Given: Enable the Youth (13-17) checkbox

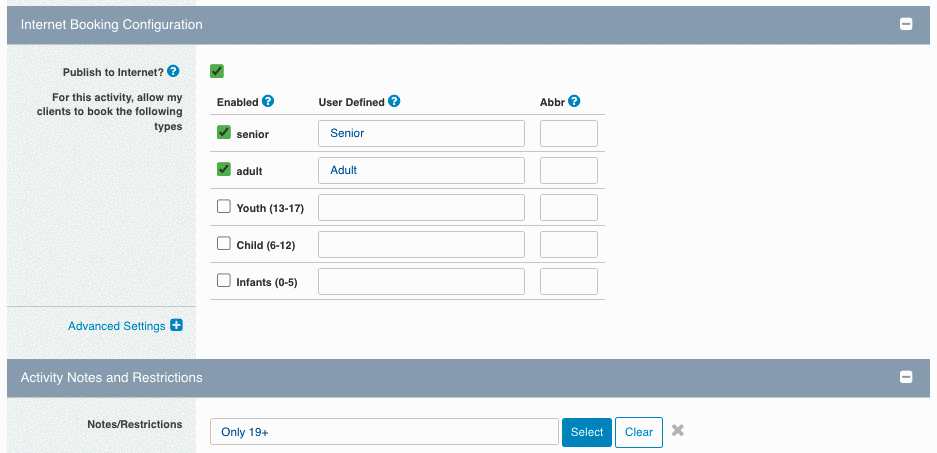Looking at the screenshot, I should coord(223,207).
